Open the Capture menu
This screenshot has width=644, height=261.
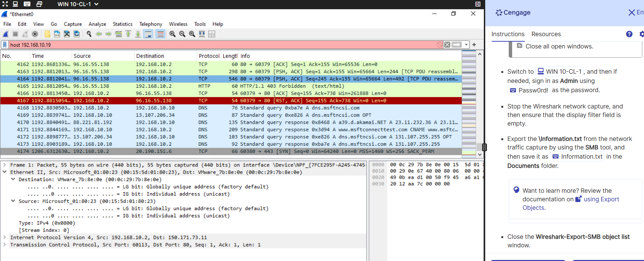(73, 24)
